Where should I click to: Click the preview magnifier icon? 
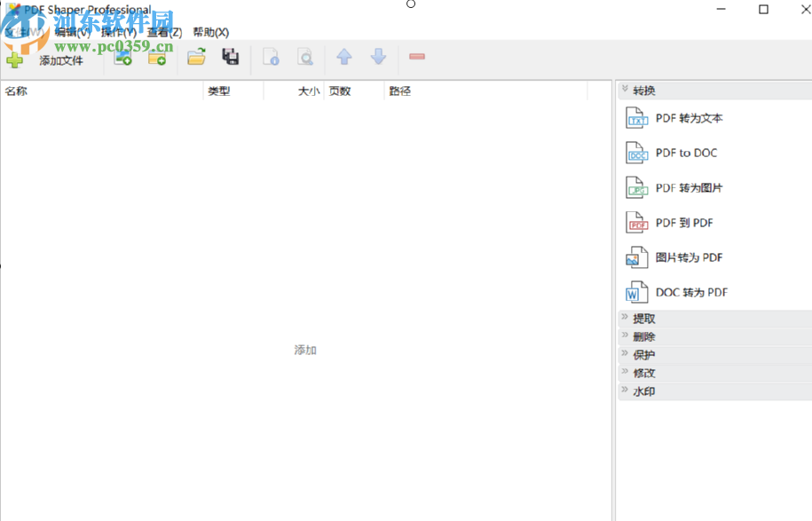tap(306, 57)
